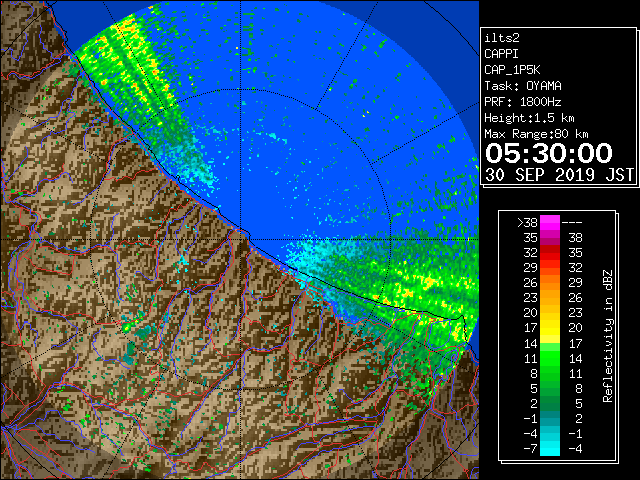Click the 'Reflectivity in dBZ' axis label
Image resolution: width=640 pixels, height=480 pixels.
point(608,336)
